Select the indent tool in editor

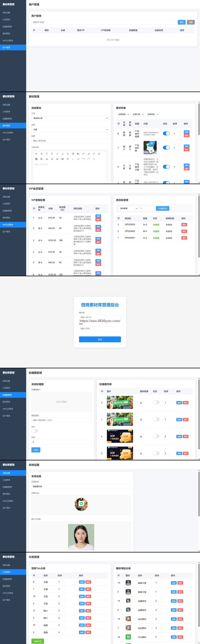[73, 154]
